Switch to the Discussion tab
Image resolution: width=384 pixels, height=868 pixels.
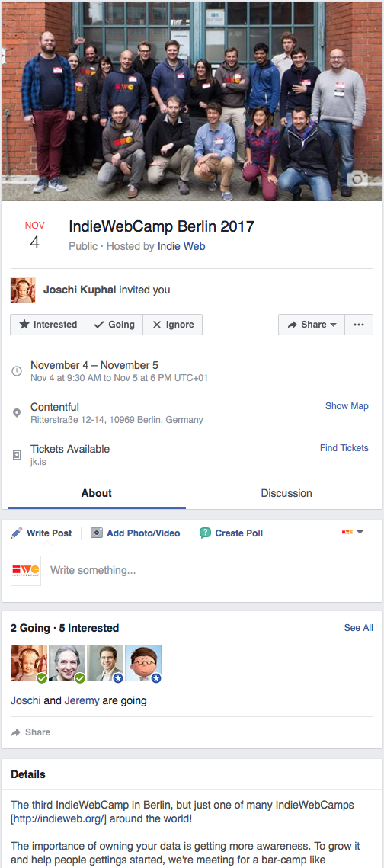coord(286,492)
